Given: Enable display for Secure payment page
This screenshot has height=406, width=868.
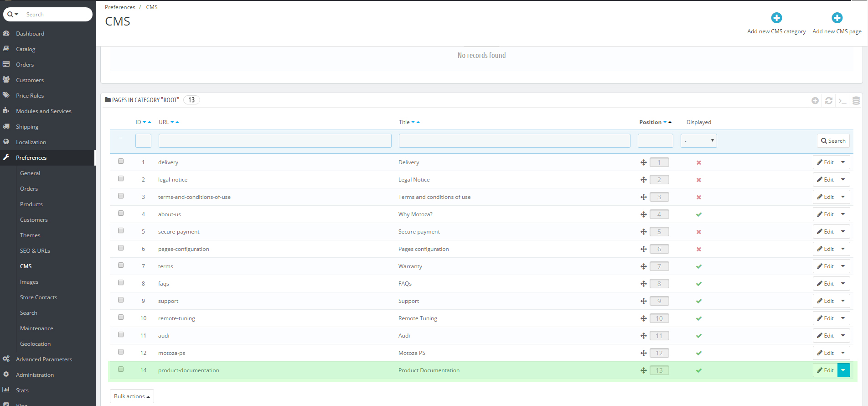Looking at the screenshot, I should 699,232.
